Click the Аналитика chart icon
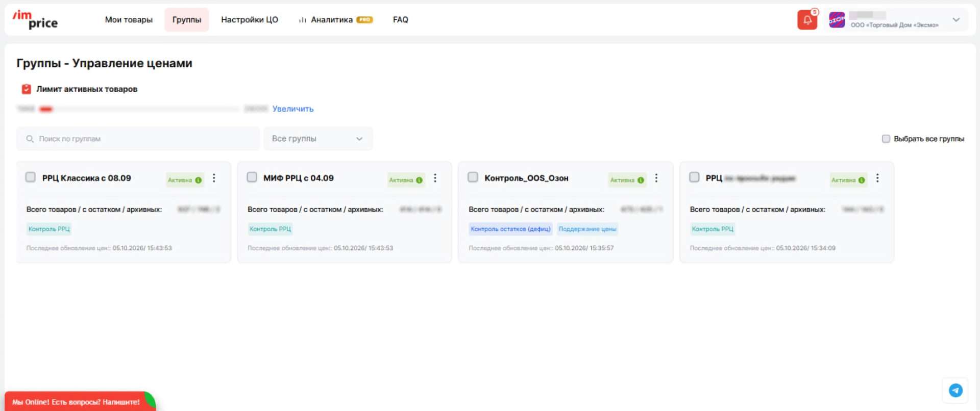 point(303,20)
